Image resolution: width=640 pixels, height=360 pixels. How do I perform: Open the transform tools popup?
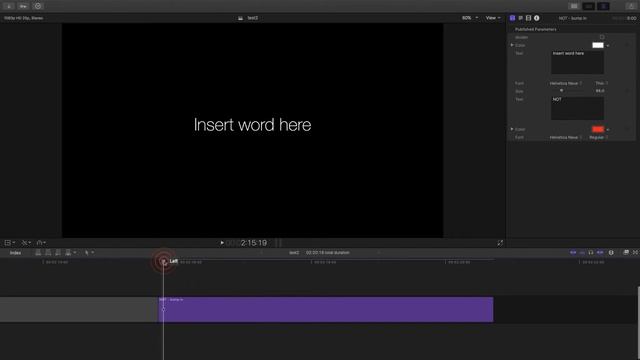pyautogui.click(x=10, y=243)
